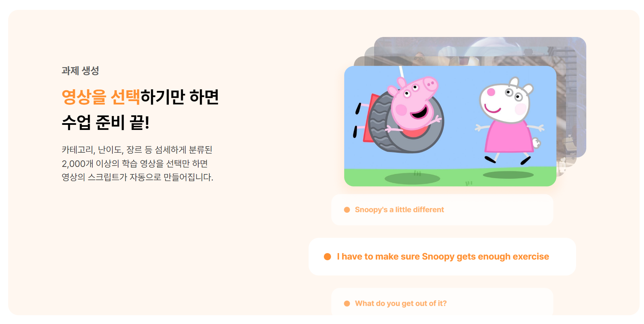This screenshot has width=644, height=324.
Task: Click the "과제 생성" section label
Action: [x=80, y=71]
